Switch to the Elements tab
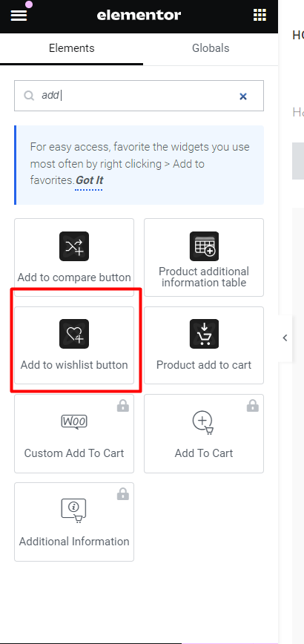The width and height of the screenshot is (304, 644). click(x=71, y=48)
